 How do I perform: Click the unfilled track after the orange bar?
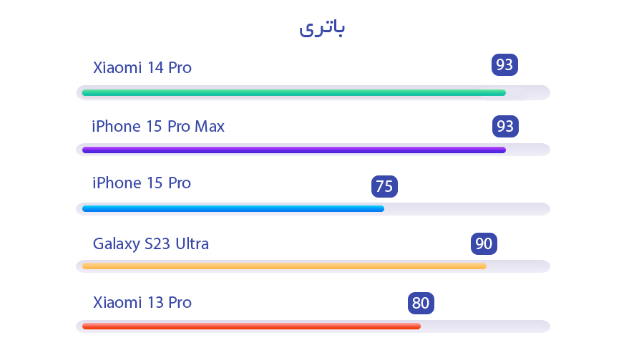(517, 266)
